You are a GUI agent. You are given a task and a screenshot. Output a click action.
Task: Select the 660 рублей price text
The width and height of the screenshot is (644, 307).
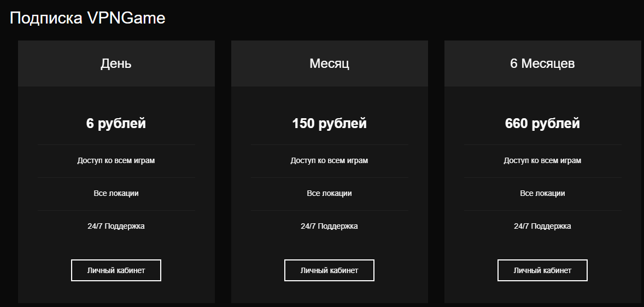[542, 123]
